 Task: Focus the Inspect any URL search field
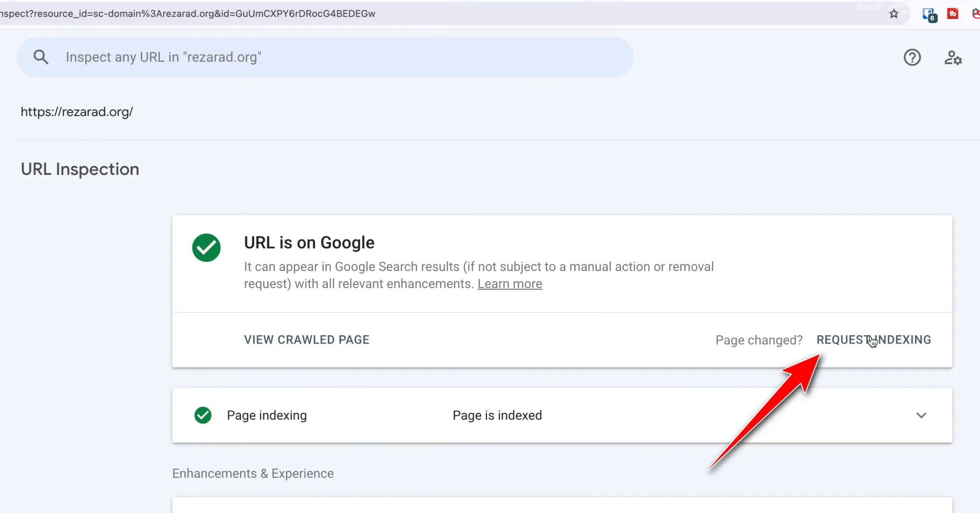pos(341,57)
